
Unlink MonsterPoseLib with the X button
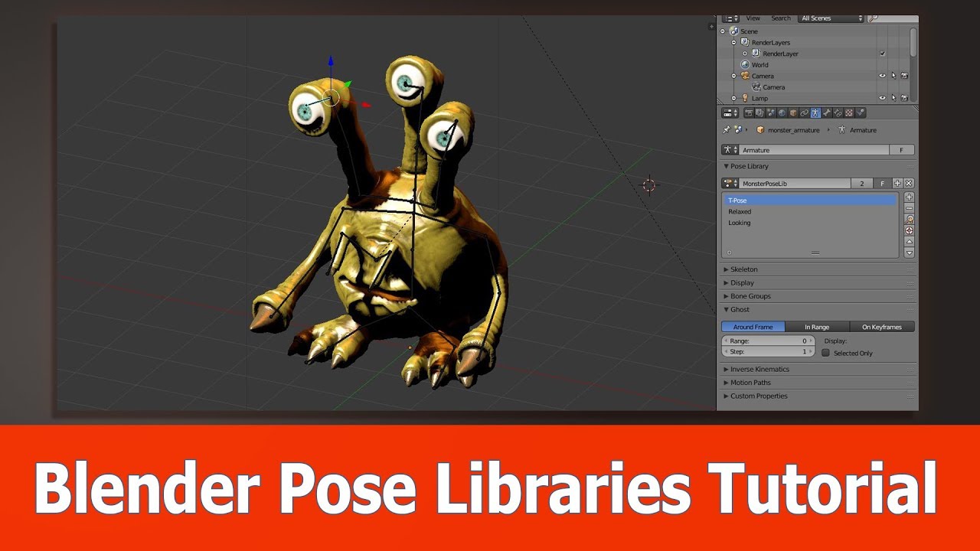[x=909, y=184]
